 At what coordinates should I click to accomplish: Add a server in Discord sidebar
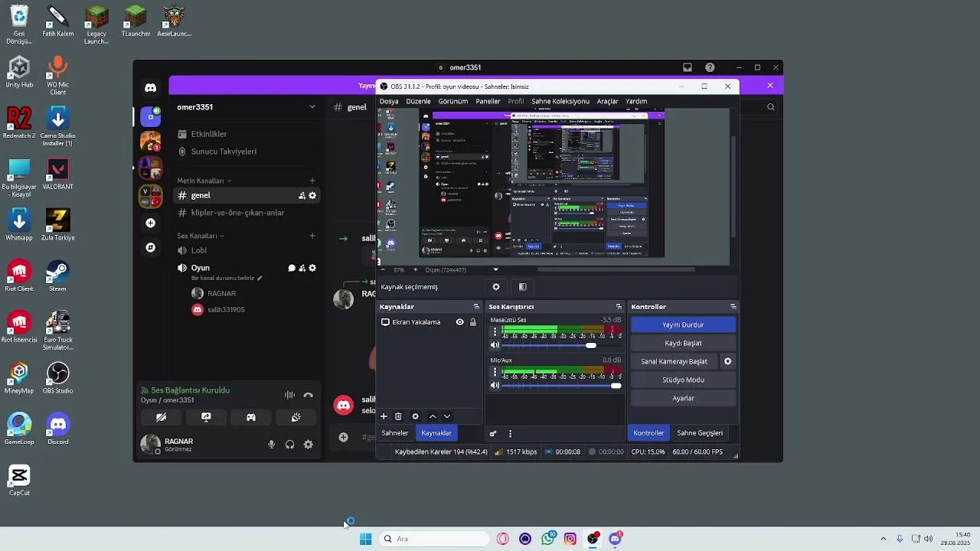pyautogui.click(x=151, y=223)
